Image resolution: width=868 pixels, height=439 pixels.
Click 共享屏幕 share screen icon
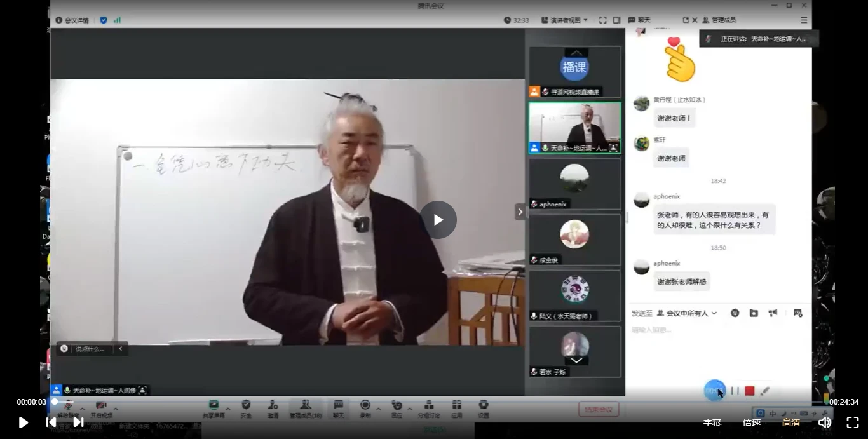tap(214, 409)
